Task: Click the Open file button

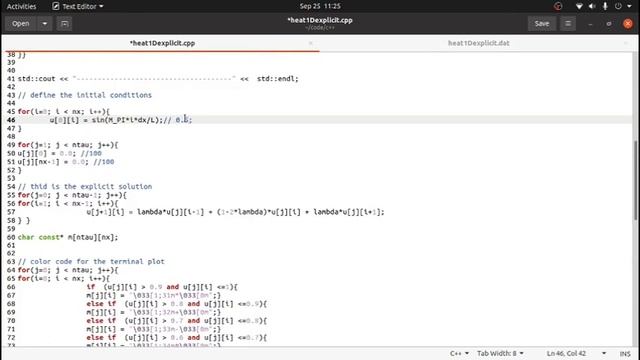Action: pyautogui.click(x=20, y=24)
